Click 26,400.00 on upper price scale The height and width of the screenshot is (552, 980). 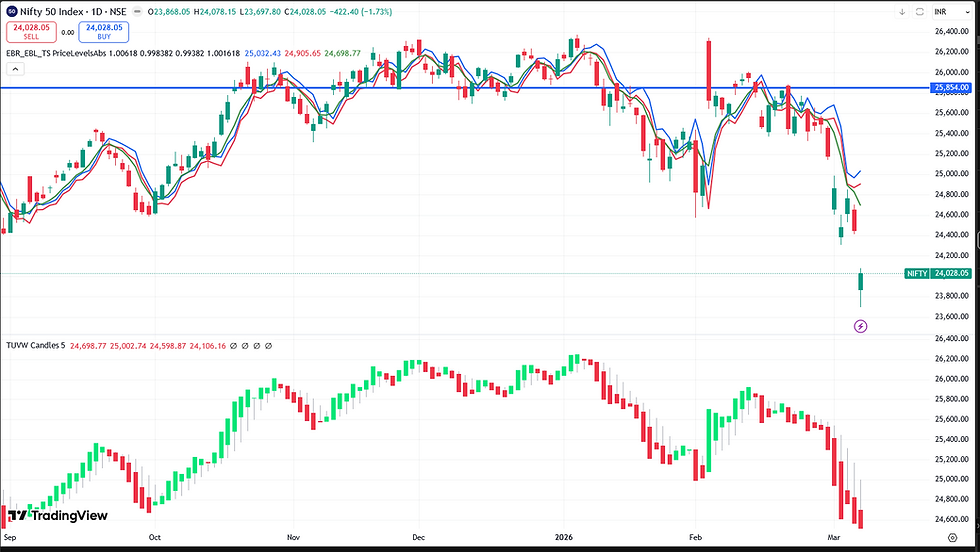click(x=952, y=31)
